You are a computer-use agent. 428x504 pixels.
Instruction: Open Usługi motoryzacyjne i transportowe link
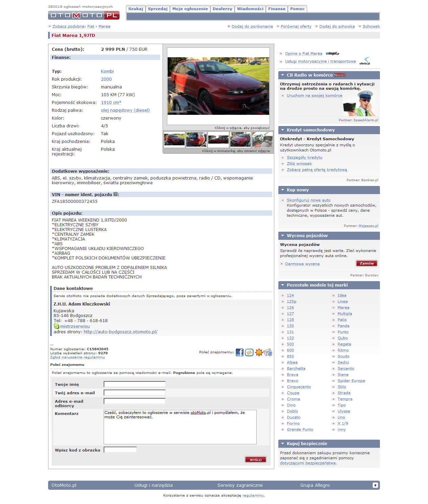[320, 61]
